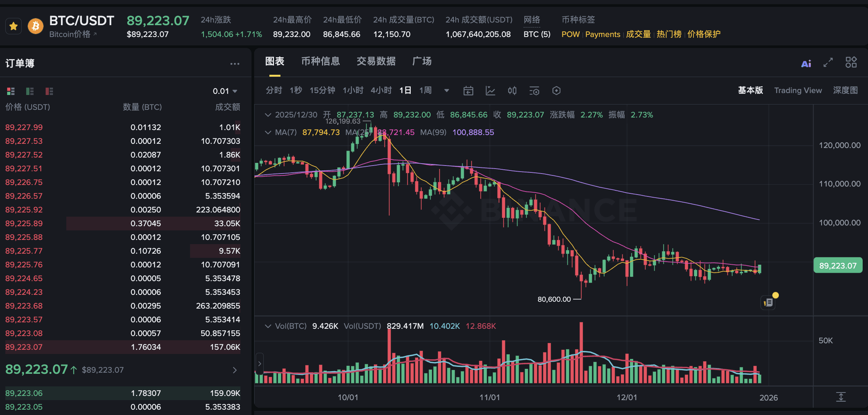Show combined buy/sell order book view

tap(10, 91)
